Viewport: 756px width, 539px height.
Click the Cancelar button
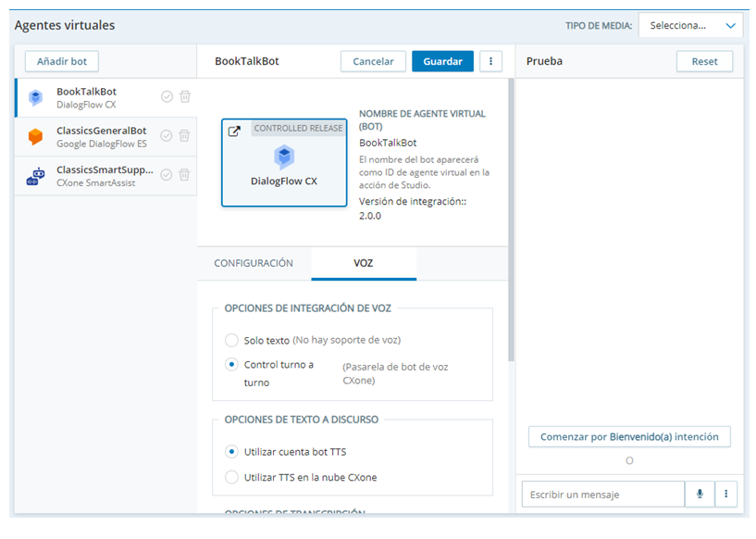(x=373, y=61)
